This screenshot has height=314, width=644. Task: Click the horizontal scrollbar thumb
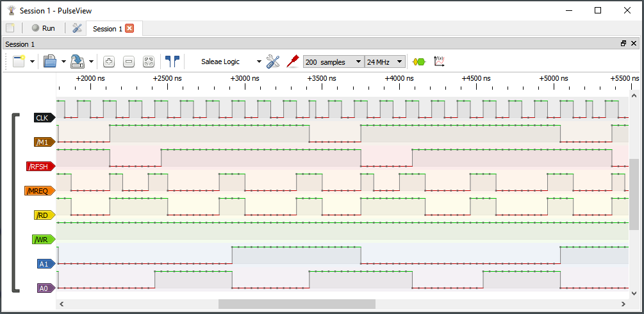point(297,304)
